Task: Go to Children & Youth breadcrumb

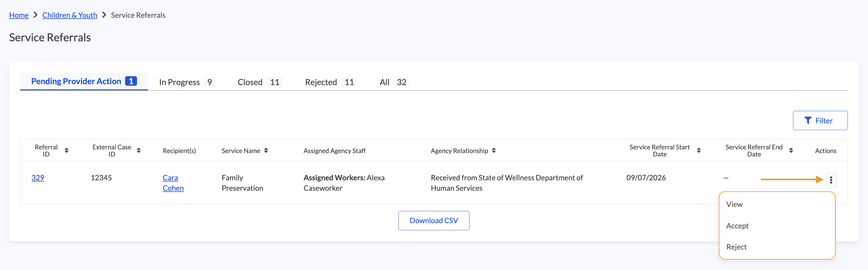Action: point(70,15)
